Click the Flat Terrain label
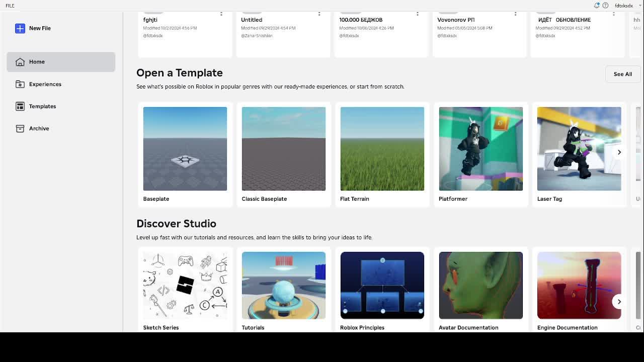This screenshot has height=362, width=644. point(355,199)
